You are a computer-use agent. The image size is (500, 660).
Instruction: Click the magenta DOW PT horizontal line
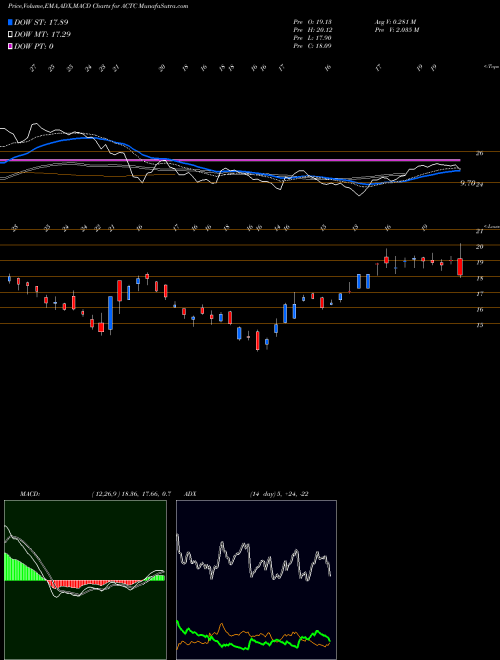[x=230, y=160]
